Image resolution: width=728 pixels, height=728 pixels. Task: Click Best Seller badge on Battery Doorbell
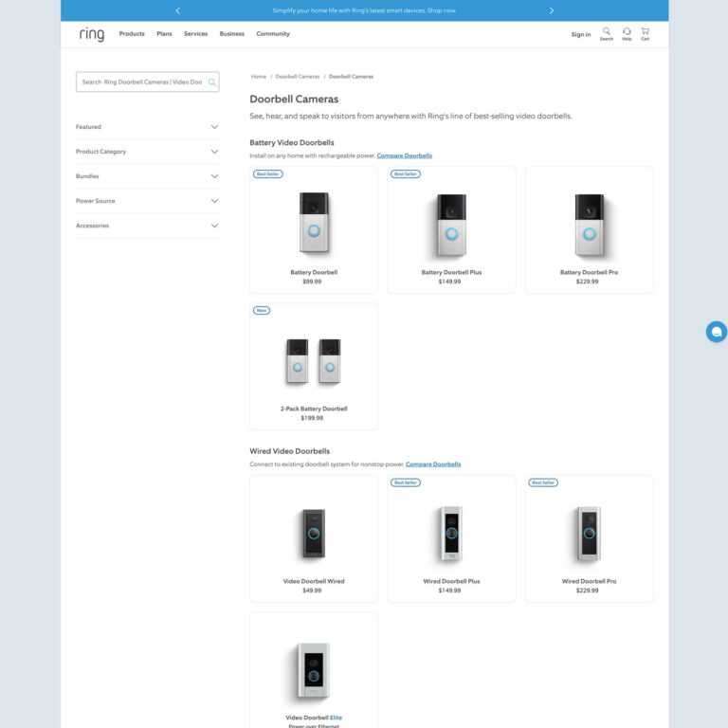coord(268,174)
